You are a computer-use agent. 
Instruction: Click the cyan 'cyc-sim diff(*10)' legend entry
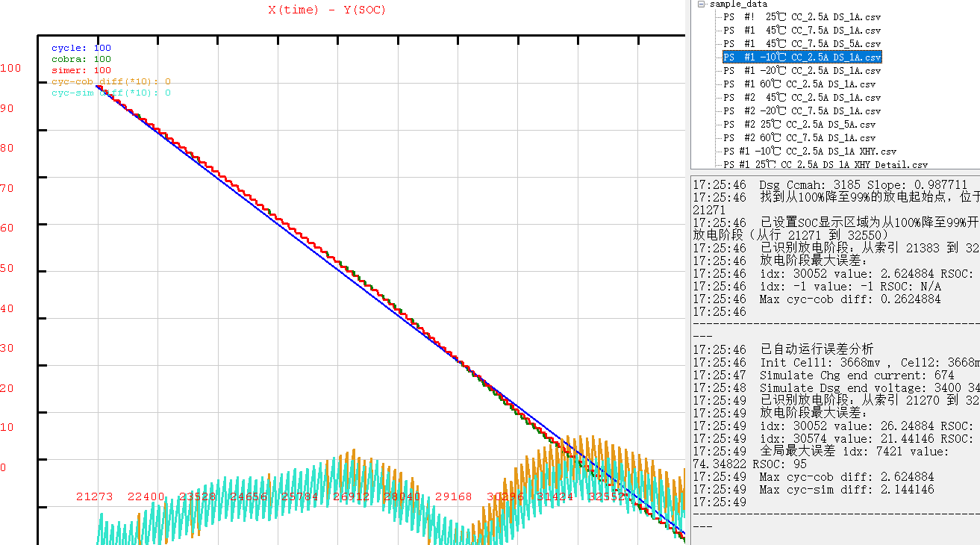tap(111, 93)
